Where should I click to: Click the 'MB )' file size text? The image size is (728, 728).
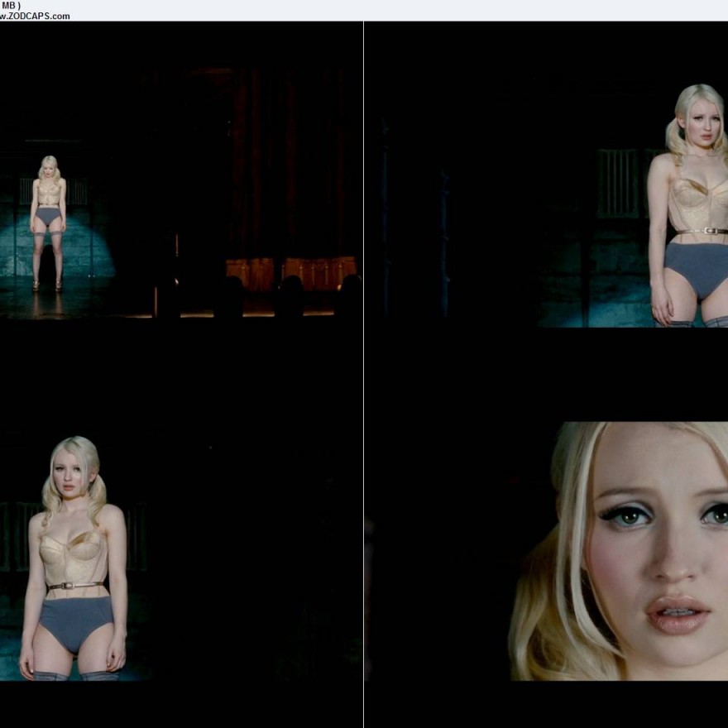12,5
